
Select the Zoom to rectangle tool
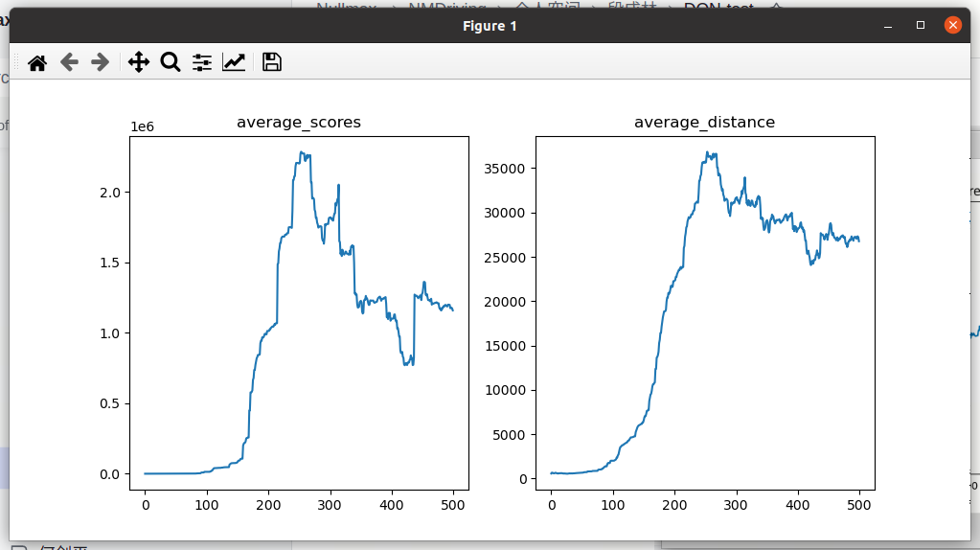[170, 62]
